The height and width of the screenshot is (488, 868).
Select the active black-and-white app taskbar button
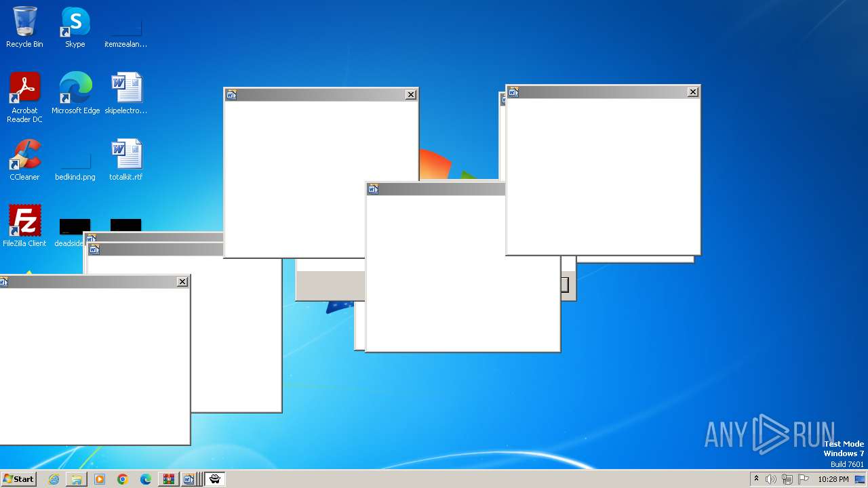[x=215, y=479]
